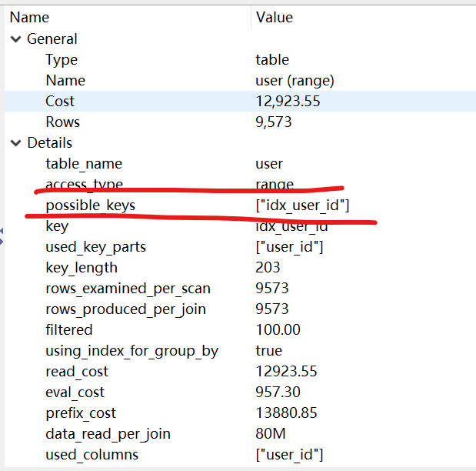The width and height of the screenshot is (476, 471).
Task: Select the used_key_parts row label
Action: pyautogui.click(x=95, y=247)
